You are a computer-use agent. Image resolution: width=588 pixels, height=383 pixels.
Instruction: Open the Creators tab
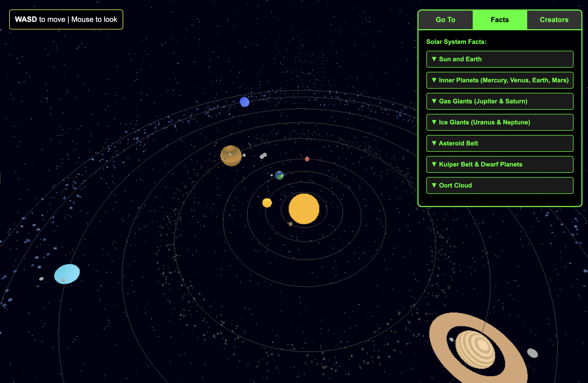click(554, 20)
